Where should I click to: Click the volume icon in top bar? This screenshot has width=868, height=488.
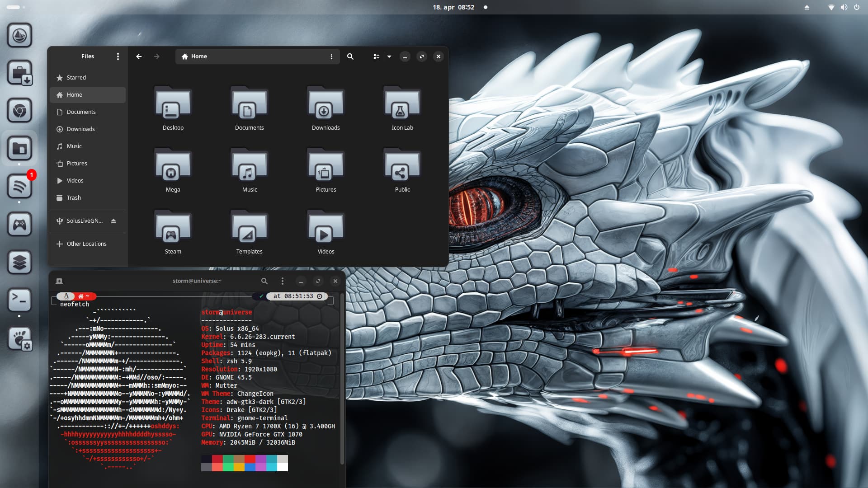844,7
